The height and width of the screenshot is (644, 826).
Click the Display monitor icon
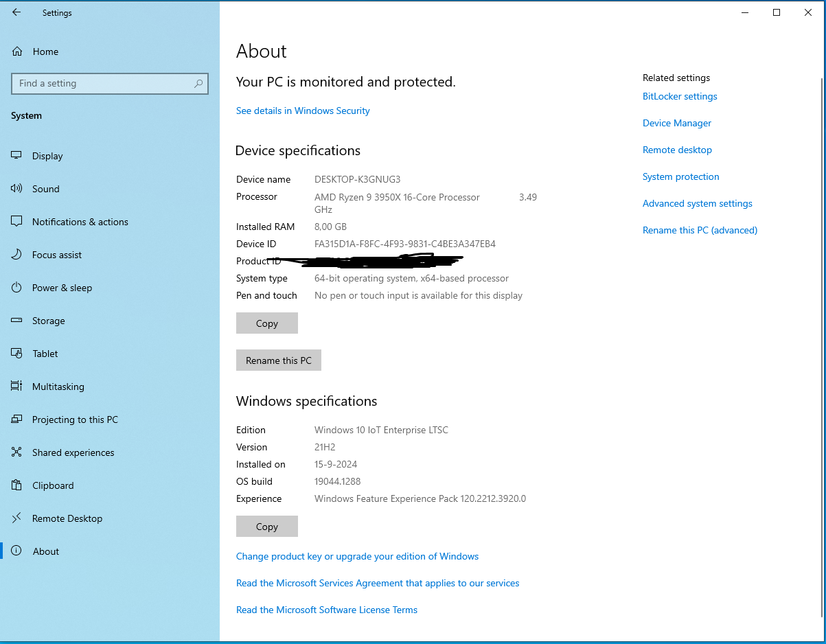[17, 156]
